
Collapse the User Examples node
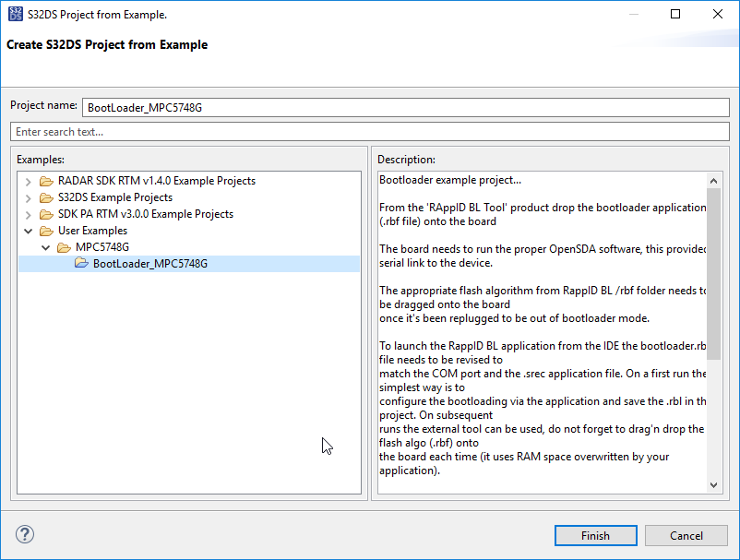click(29, 232)
